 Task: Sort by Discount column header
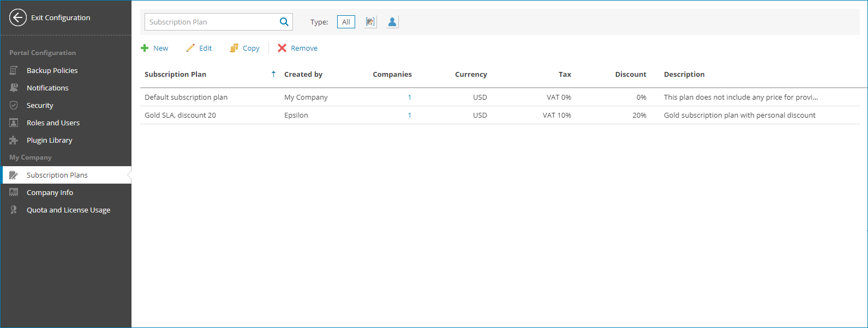coord(631,74)
